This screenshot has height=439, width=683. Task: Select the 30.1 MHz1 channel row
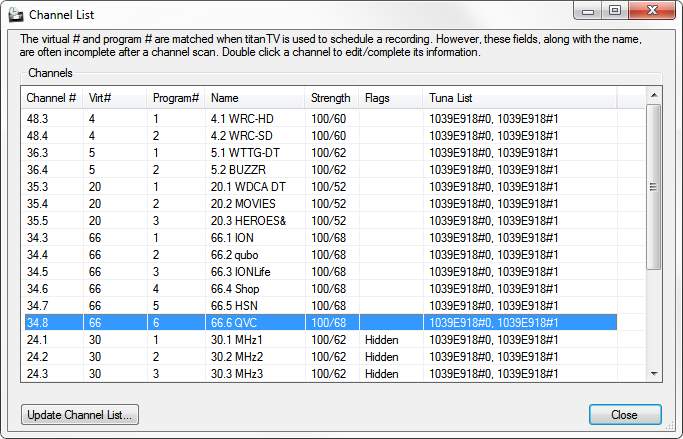(321, 339)
